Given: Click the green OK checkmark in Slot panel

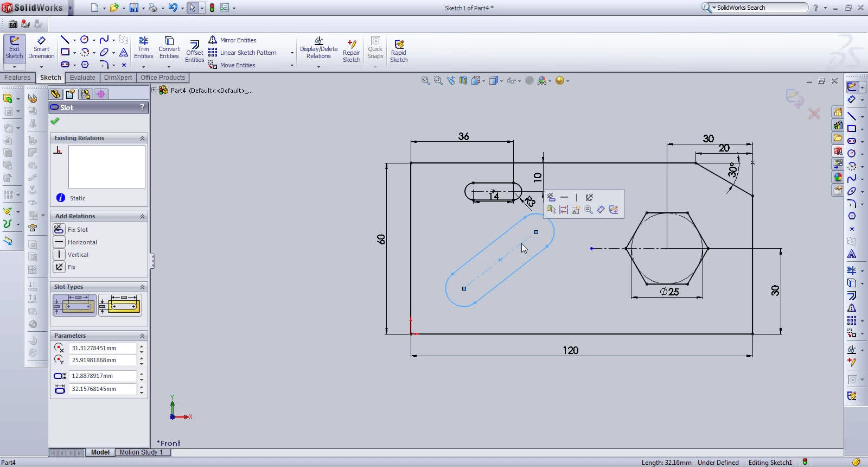Looking at the screenshot, I should [55, 121].
